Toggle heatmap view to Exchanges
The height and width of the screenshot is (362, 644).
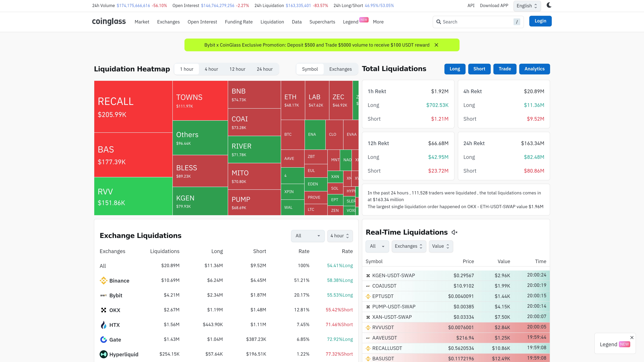pyautogui.click(x=340, y=69)
